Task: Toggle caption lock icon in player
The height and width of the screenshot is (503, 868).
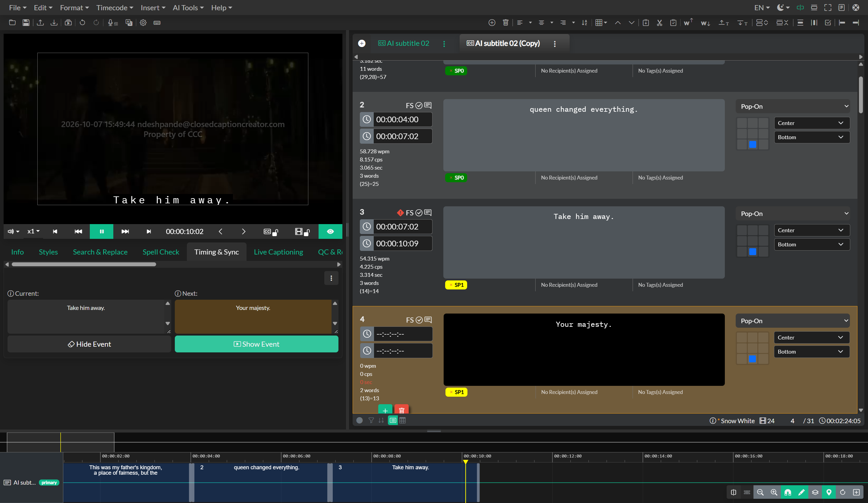Action: pyautogui.click(x=271, y=232)
